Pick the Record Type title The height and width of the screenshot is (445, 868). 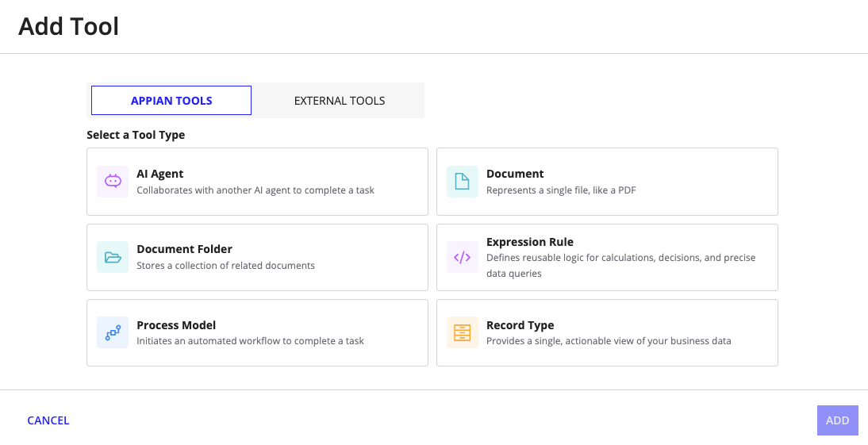(520, 325)
